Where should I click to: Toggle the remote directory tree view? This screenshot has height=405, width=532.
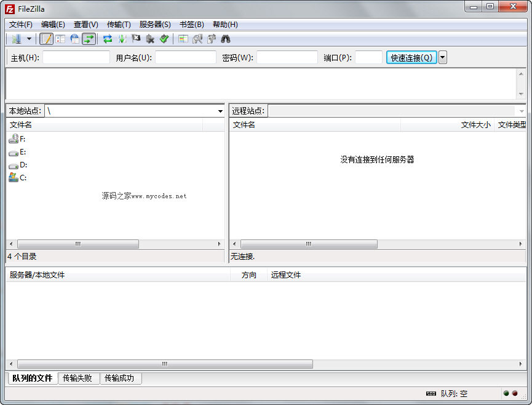point(74,39)
